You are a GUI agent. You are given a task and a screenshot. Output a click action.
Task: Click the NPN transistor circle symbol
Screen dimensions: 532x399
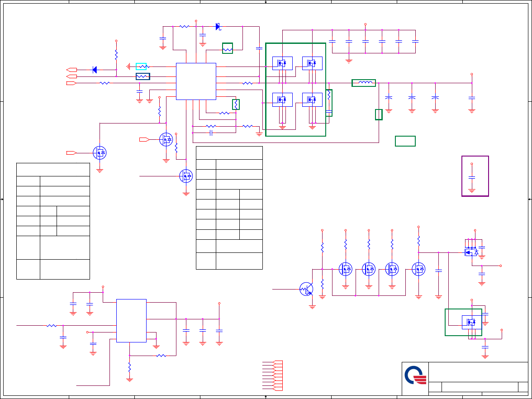pyautogui.click(x=306, y=289)
